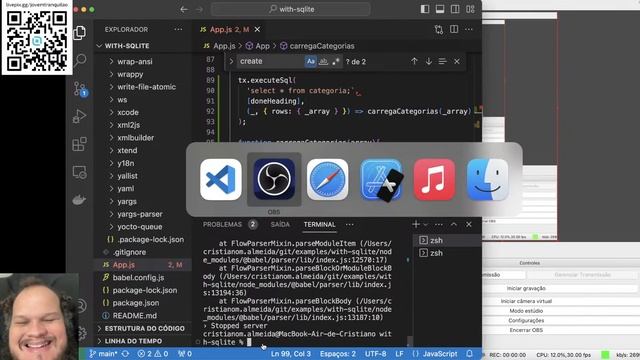
Task: Open babel.config.js in explorer
Action: pos(138,278)
